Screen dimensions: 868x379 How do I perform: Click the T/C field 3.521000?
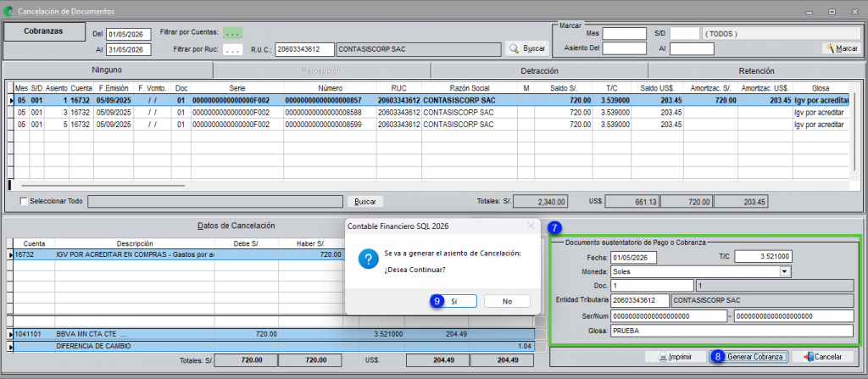pyautogui.click(x=764, y=257)
